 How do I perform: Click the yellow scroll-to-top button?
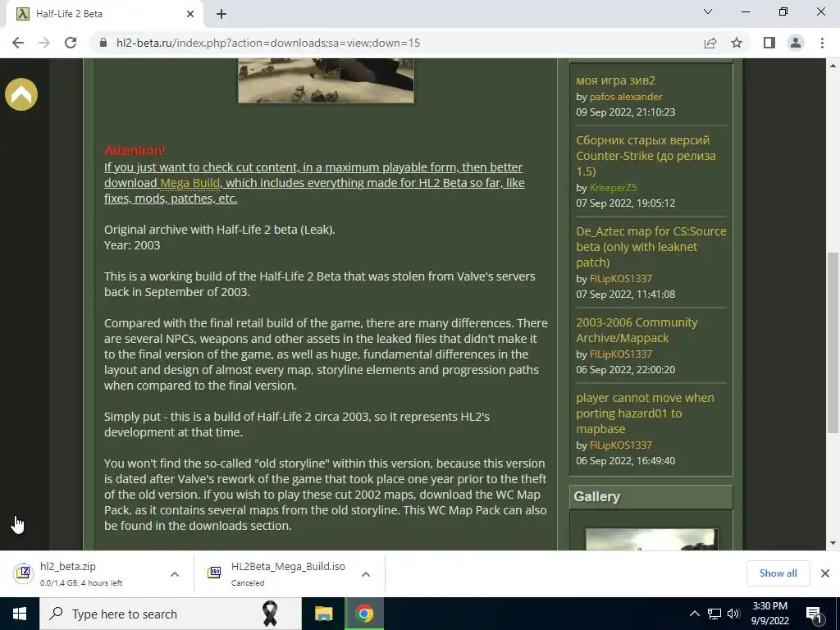[21, 94]
